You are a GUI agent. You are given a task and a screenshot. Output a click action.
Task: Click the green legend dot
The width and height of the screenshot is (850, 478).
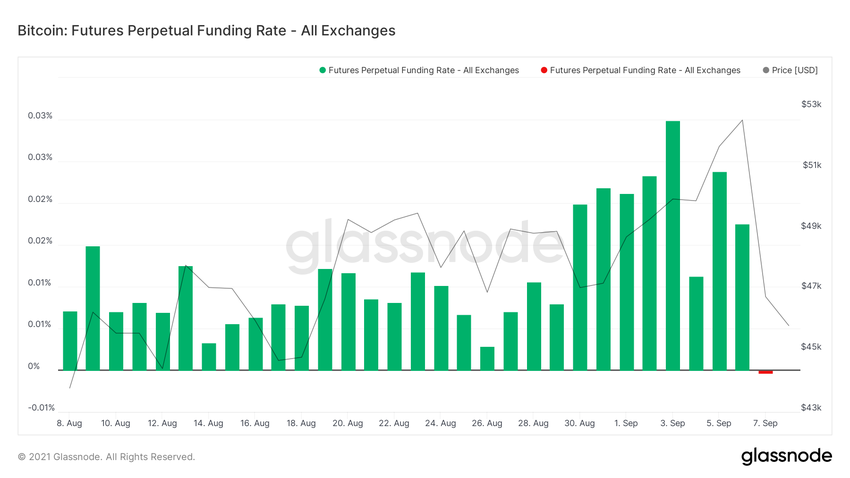coord(323,70)
